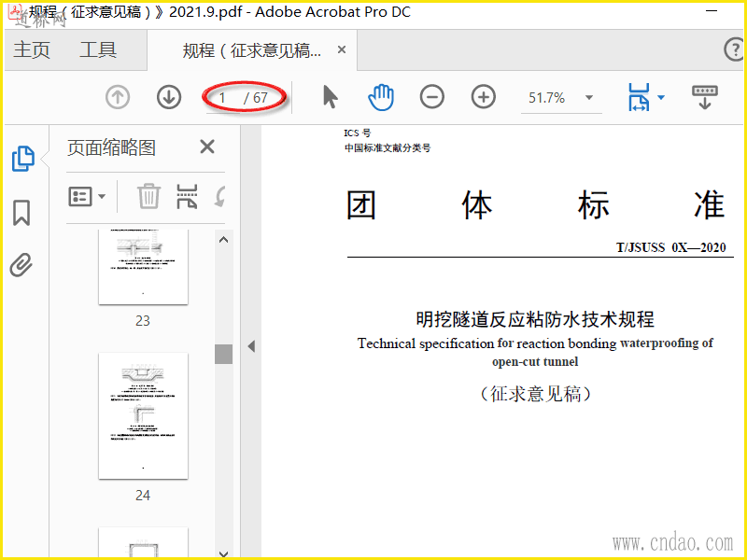Viewport: 747px width, 560px height.
Task: Click the print pages icon in thumbnails panel
Action: pyautogui.click(x=187, y=196)
